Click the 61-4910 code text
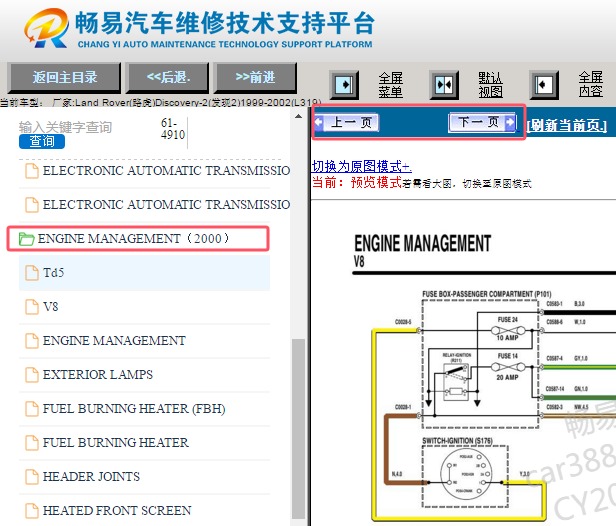 click(x=173, y=129)
